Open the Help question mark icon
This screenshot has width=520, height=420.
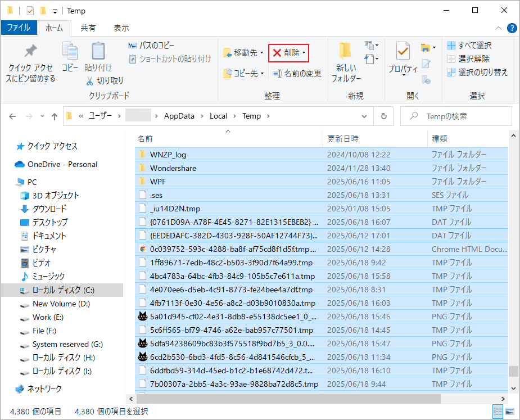pyautogui.click(x=512, y=28)
